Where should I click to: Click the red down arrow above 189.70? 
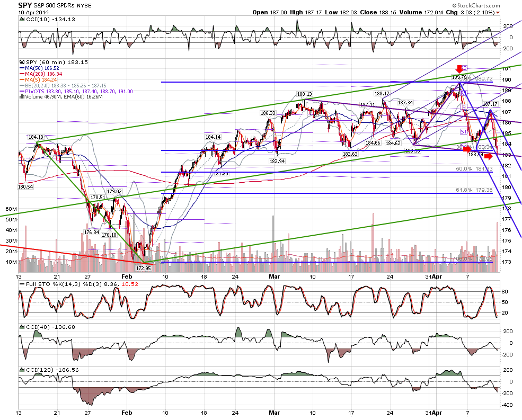[459, 69]
